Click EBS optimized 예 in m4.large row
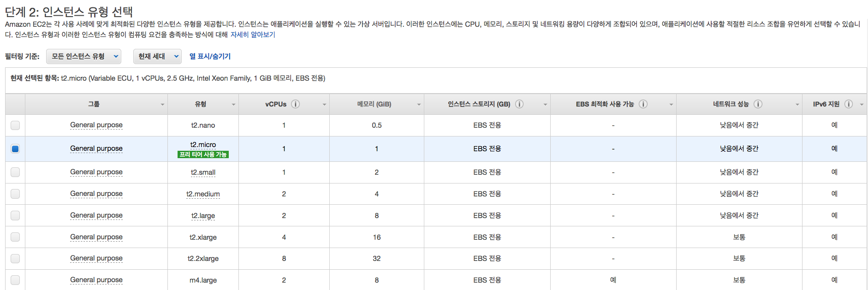Viewport: 868px width, 290px height. (x=613, y=280)
